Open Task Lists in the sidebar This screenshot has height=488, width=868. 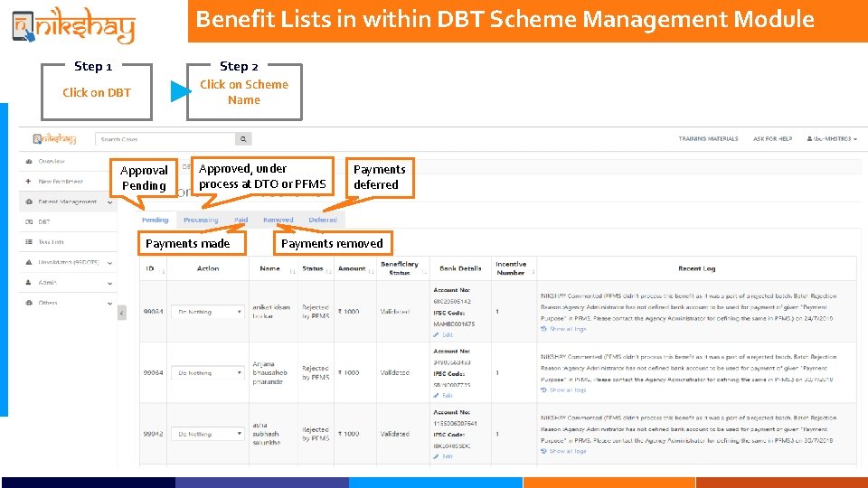(51, 242)
